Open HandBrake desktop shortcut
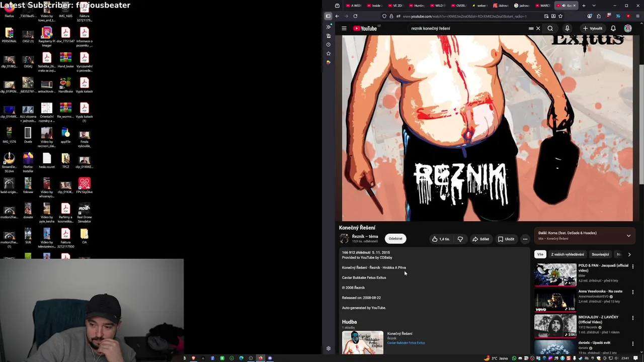Screen dimensions: 644x362 click(65, 84)
